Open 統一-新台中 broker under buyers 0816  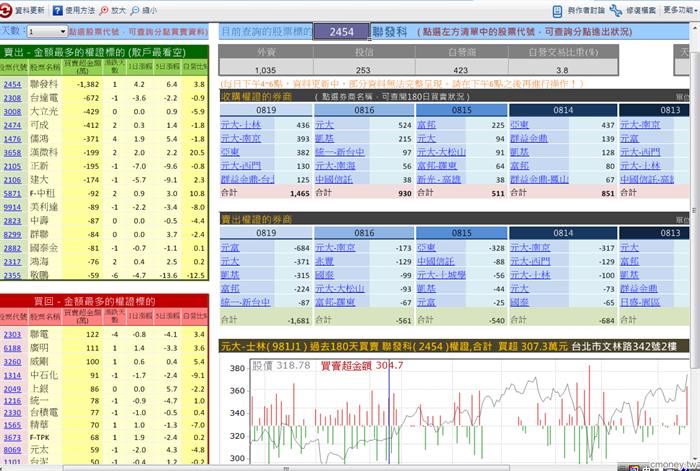tap(340, 152)
